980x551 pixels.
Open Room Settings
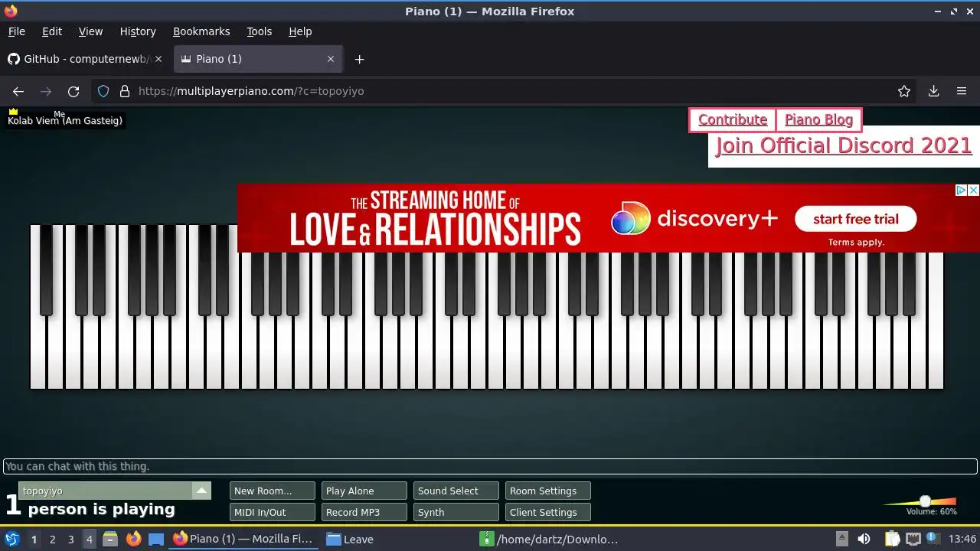(548, 491)
